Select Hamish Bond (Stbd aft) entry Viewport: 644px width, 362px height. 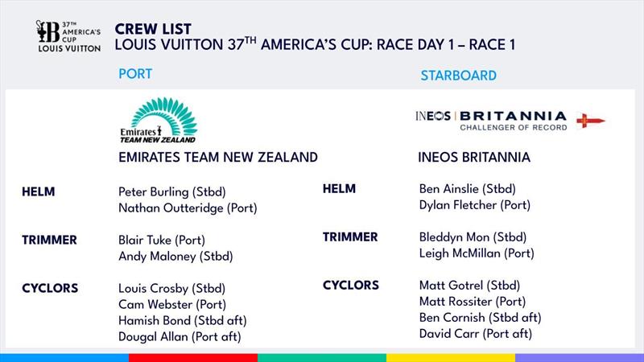179,320
